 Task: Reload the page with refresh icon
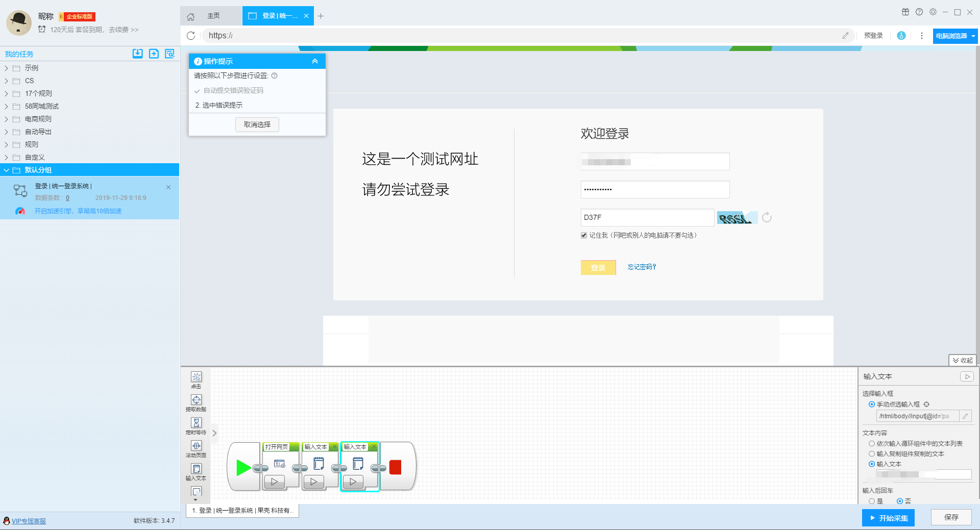[191, 36]
